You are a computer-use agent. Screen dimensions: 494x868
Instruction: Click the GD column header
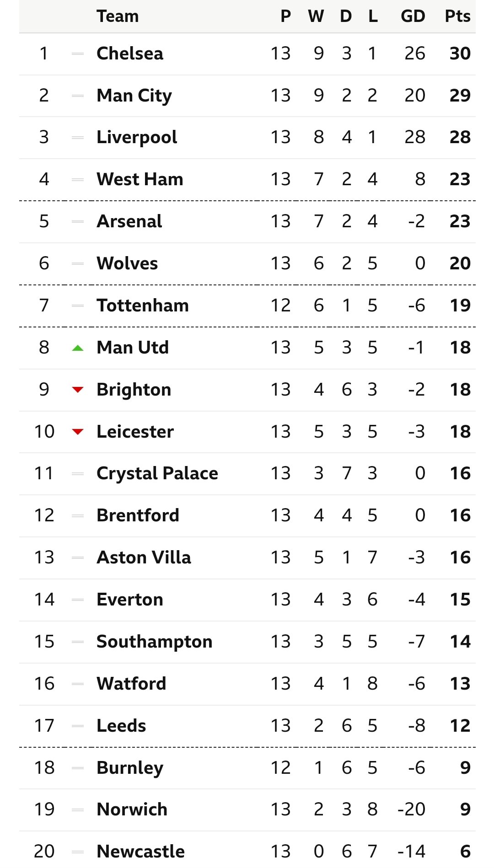(413, 16)
